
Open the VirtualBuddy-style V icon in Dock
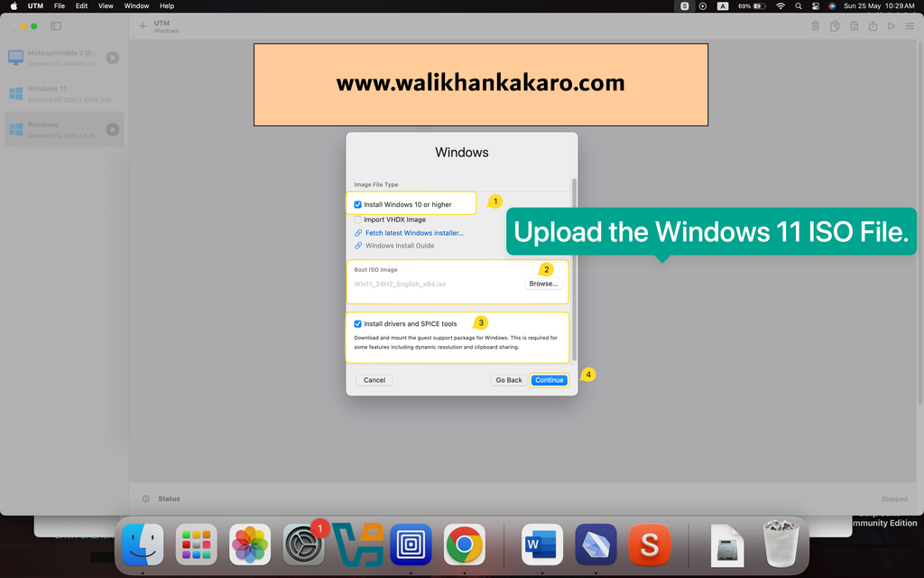[357, 545]
